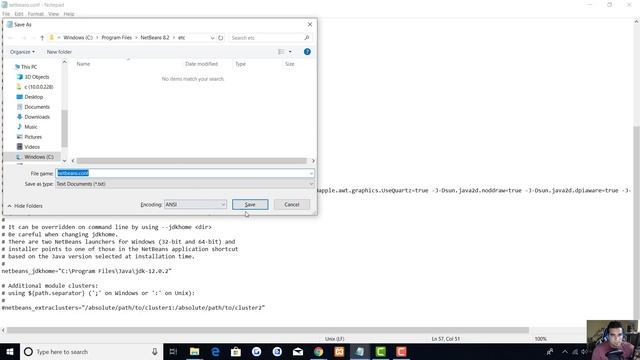
Task: Click the Notepad horizontal scrollbar
Action: [x=268, y=330]
